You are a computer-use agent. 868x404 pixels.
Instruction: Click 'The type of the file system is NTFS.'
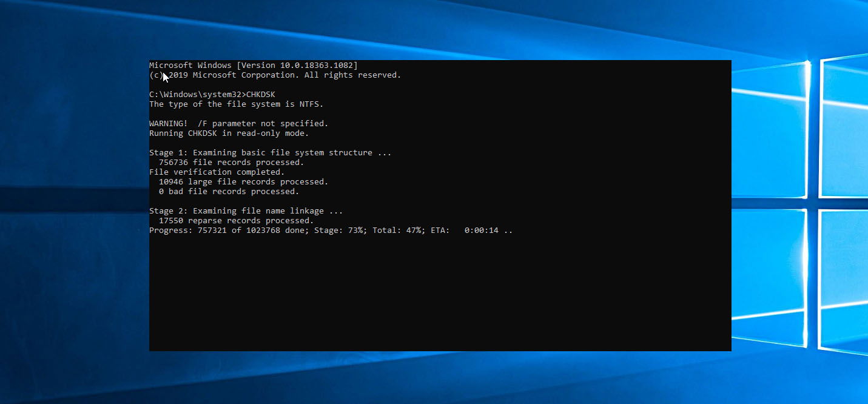237,104
